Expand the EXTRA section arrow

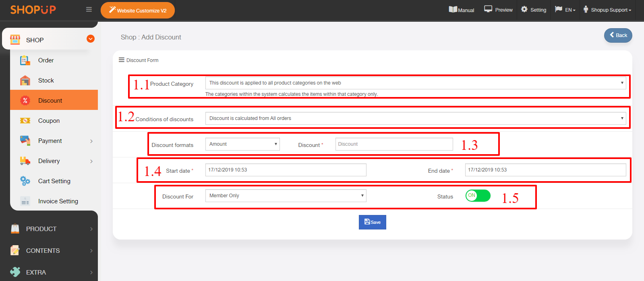coord(91,273)
